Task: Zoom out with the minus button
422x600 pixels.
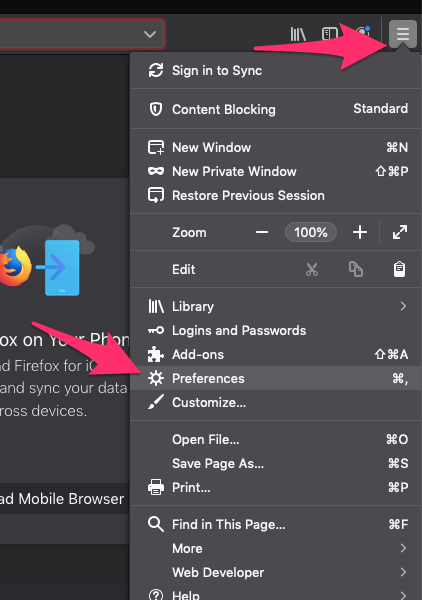Action: (x=262, y=232)
